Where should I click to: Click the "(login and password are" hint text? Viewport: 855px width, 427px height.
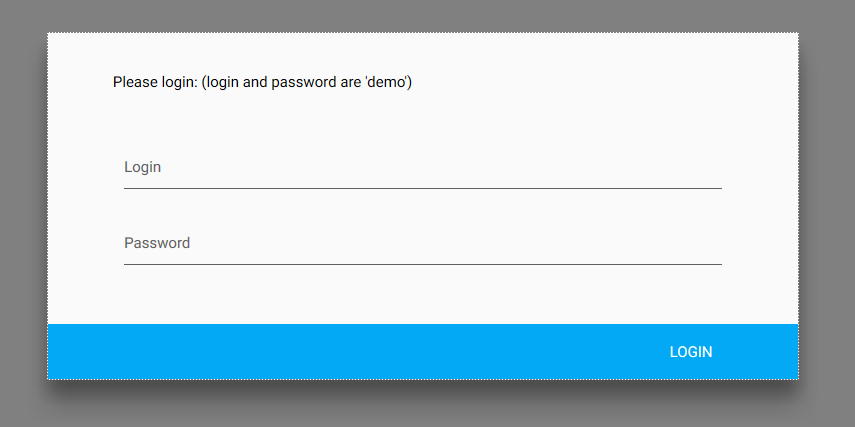278,82
